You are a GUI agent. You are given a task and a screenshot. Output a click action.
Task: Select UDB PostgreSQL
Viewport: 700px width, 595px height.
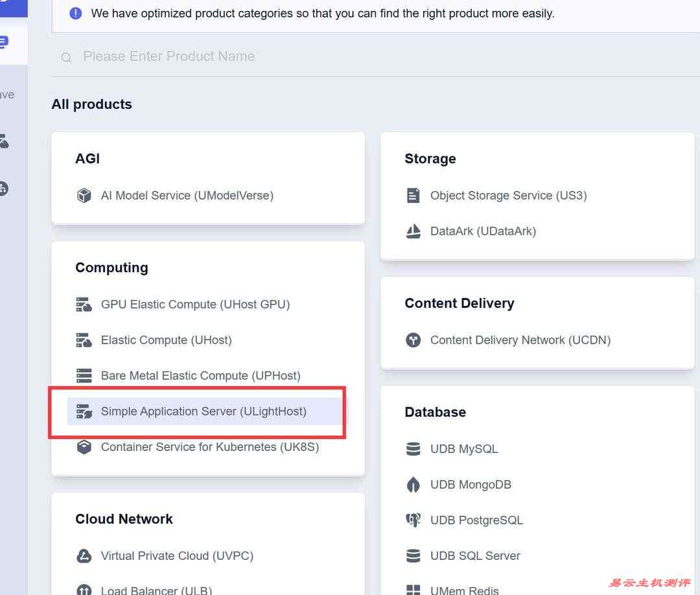[476, 520]
